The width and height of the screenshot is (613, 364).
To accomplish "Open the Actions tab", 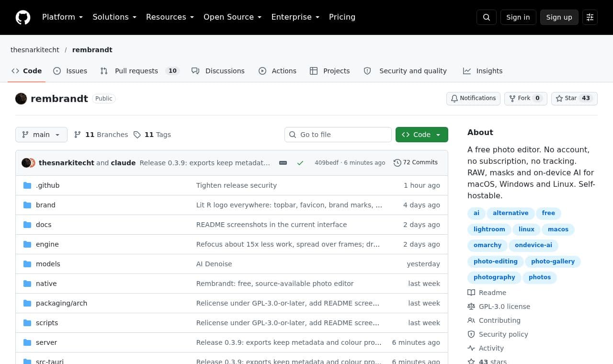I will coord(277,71).
